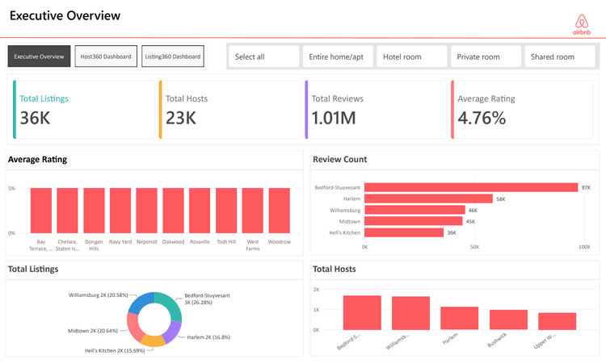The height and width of the screenshot is (364, 606).
Task: Click the Airbnb logo
Action: [582, 25]
